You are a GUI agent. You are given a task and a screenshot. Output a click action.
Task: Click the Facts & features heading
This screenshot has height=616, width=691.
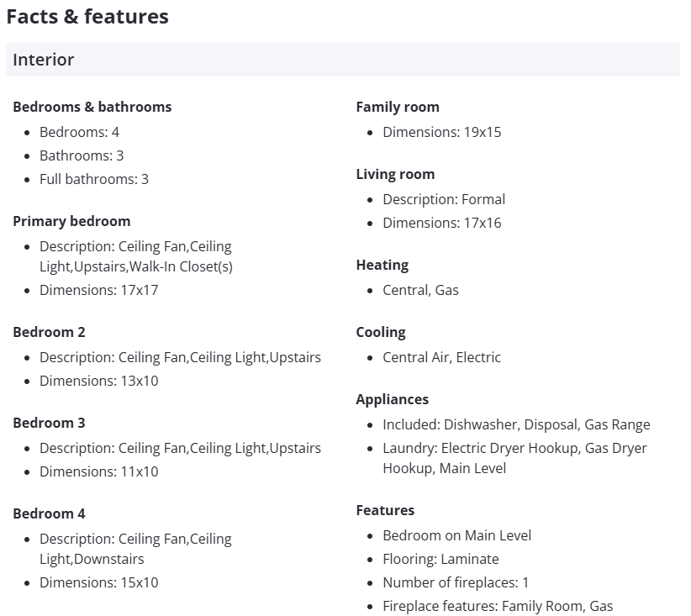(87, 17)
